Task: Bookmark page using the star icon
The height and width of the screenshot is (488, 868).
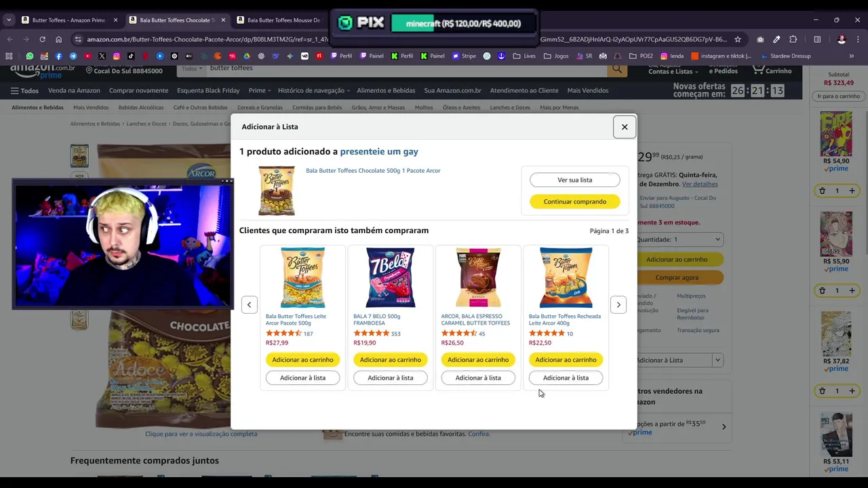Action: (x=738, y=39)
